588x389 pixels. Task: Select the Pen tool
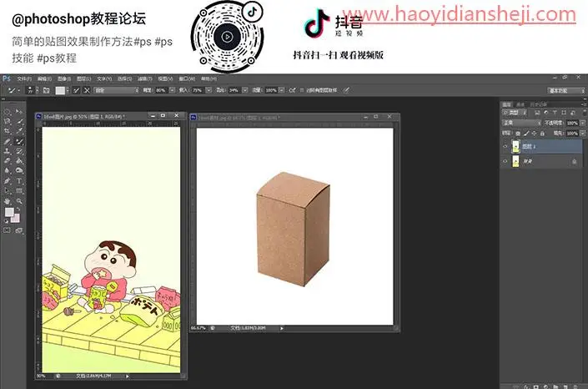pyautogui.click(x=7, y=181)
